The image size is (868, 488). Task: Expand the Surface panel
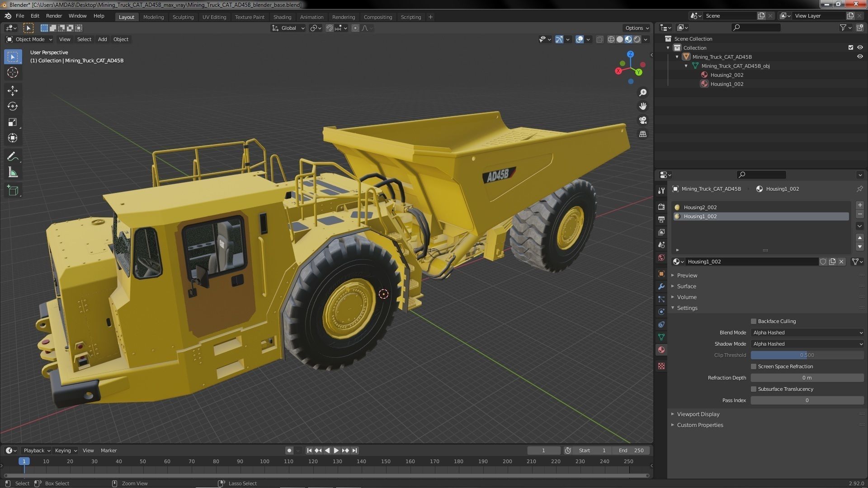[686, 286]
